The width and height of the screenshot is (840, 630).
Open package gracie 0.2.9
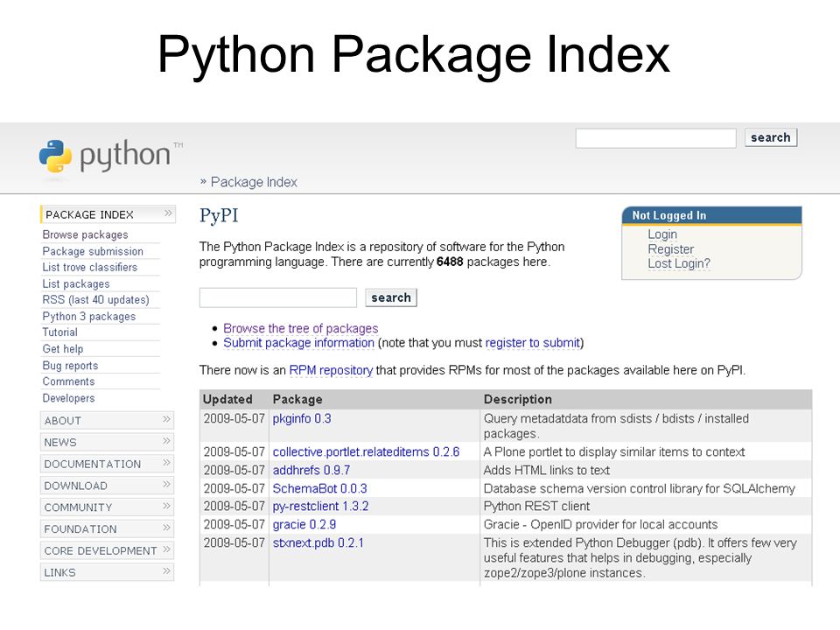tap(304, 524)
